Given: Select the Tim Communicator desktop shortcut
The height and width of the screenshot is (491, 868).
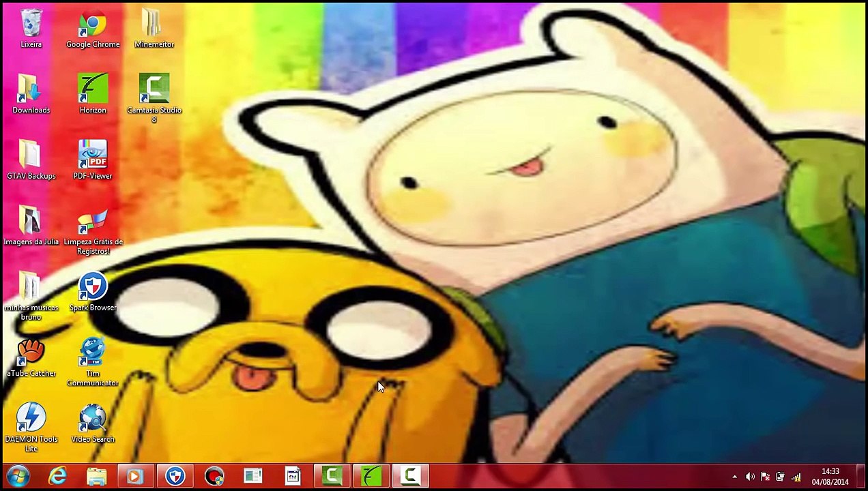Looking at the screenshot, I should (93, 362).
